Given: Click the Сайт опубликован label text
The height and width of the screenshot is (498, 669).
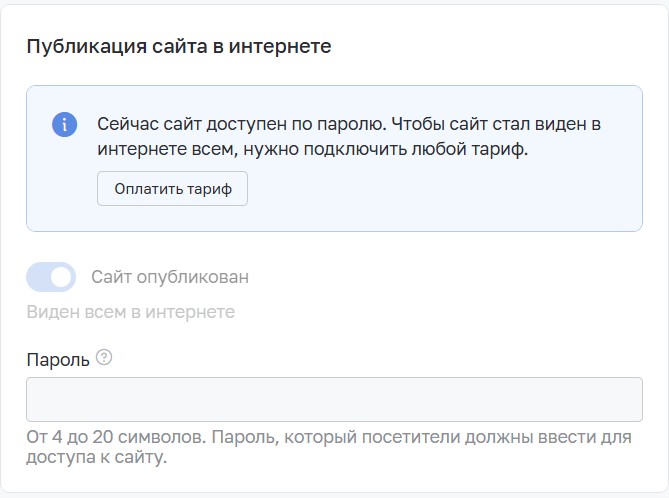Looking at the screenshot, I should 170,277.
